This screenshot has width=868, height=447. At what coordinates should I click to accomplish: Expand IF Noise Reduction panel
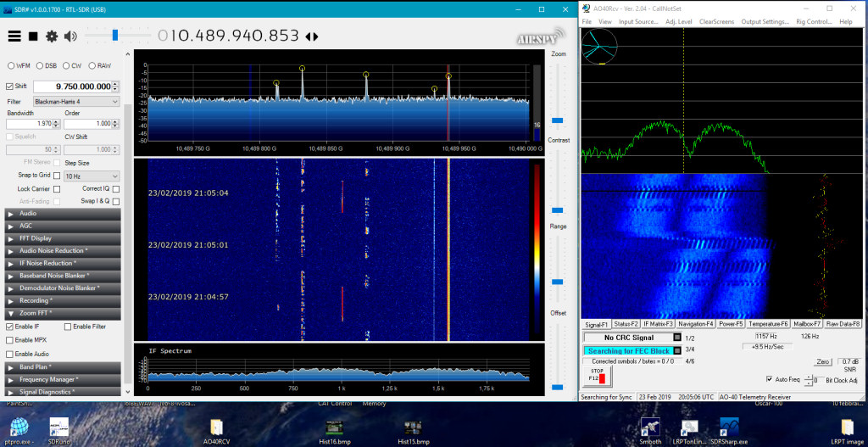click(63, 263)
